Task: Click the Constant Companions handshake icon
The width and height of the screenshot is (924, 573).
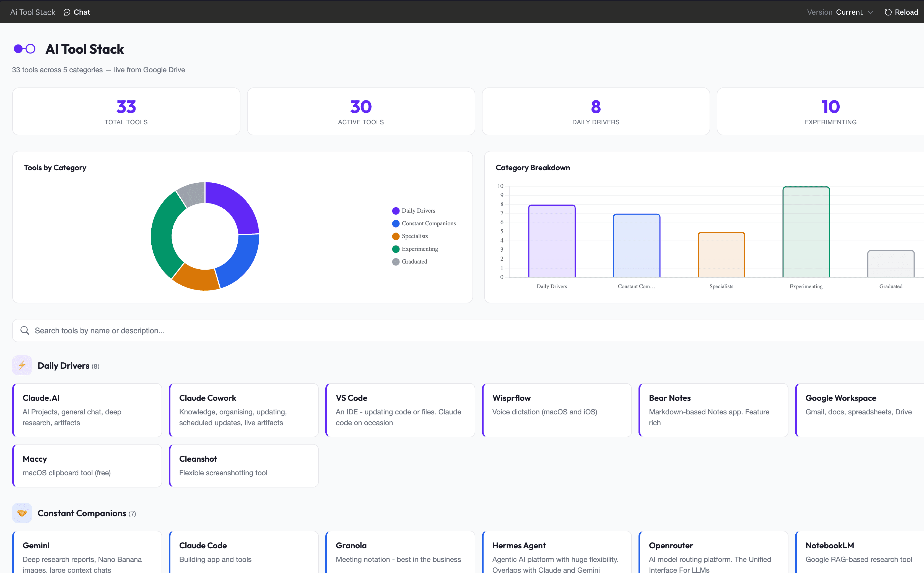Action: click(22, 513)
